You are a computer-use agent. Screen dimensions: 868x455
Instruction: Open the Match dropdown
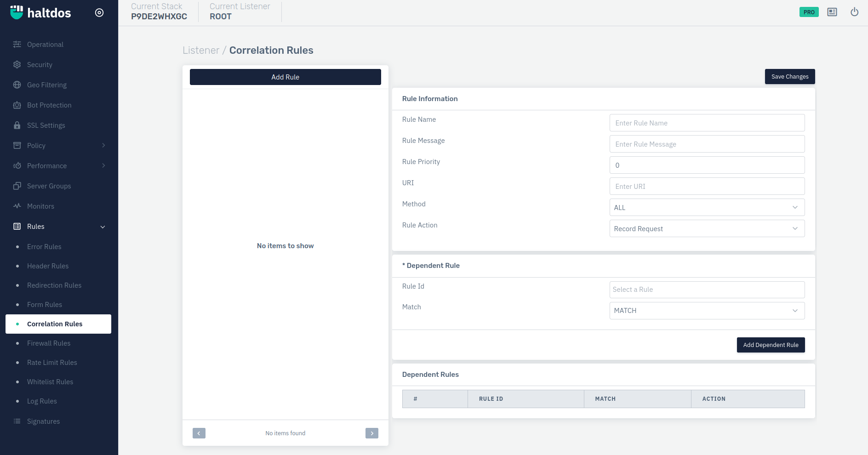click(x=707, y=311)
